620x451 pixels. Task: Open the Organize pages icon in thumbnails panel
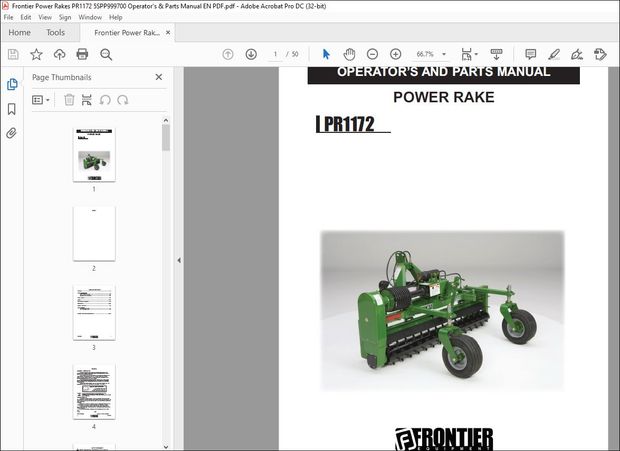87,100
